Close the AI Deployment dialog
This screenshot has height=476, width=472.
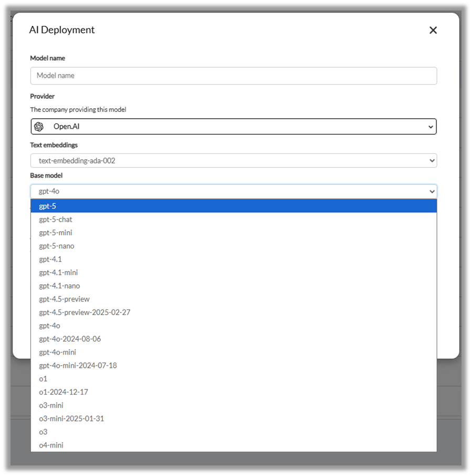[x=433, y=30]
